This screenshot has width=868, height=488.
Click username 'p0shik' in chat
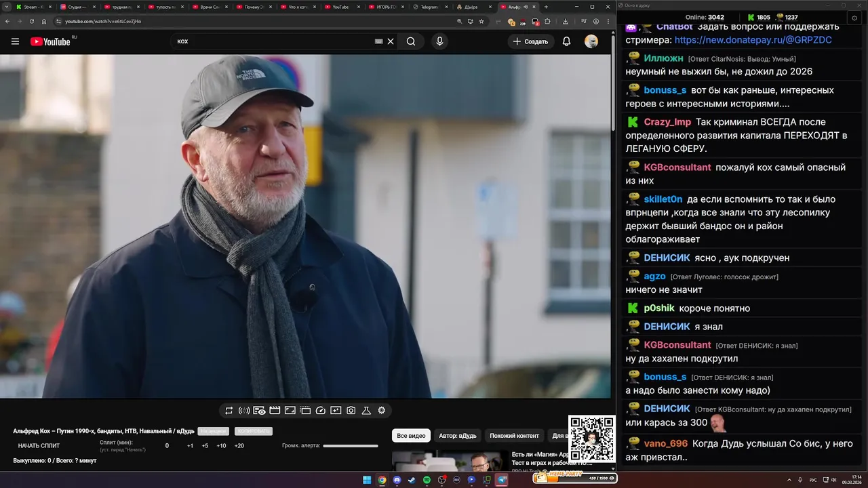[659, 308]
